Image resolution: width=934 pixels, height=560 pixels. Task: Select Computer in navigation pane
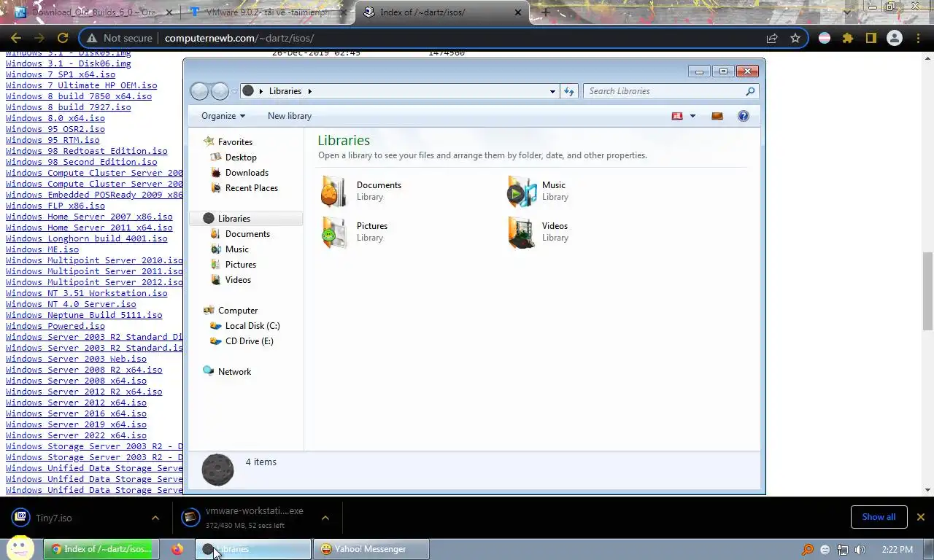pos(238,311)
